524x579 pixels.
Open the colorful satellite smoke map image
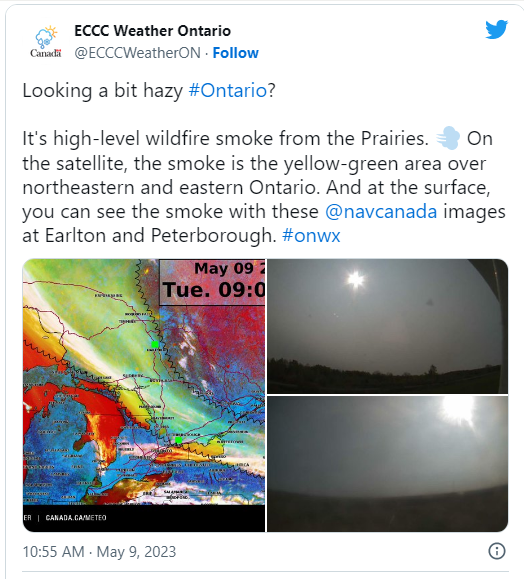pyautogui.click(x=144, y=395)
